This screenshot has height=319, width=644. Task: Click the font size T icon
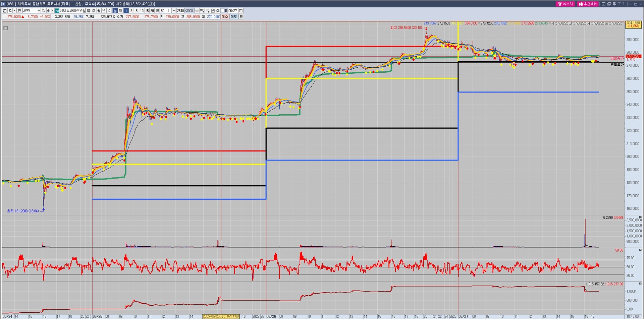pos(619,4)
